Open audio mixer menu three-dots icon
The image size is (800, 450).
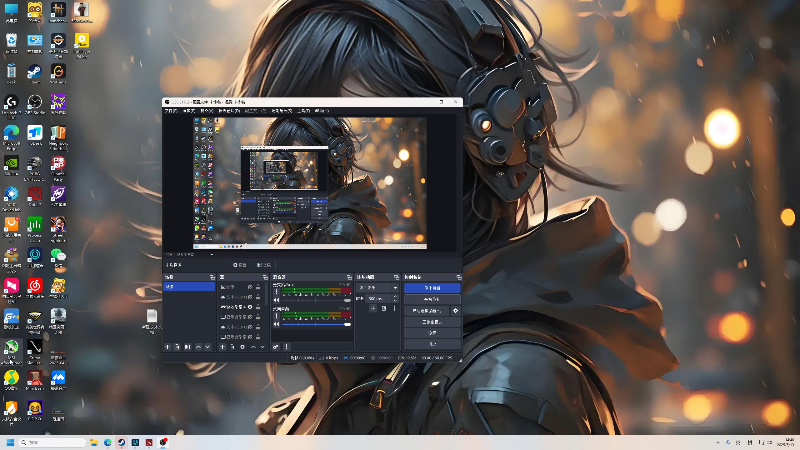286,347
